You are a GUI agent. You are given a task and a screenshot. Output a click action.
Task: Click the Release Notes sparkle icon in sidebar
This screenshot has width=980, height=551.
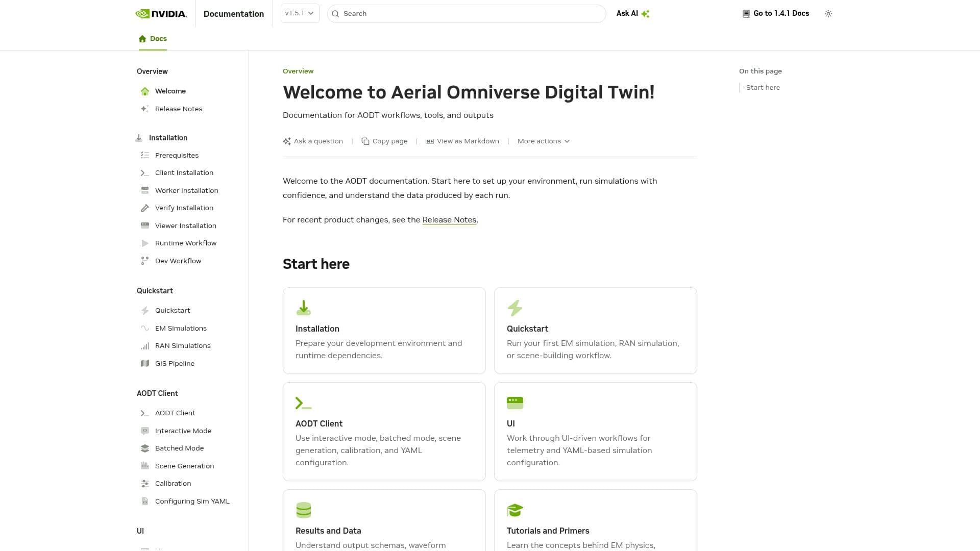coord(145,109)
